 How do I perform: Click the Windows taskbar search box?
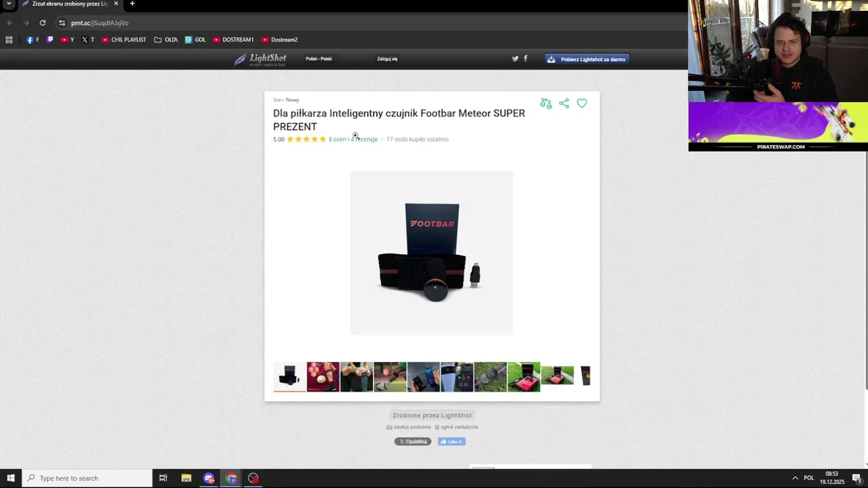(x=87, y=479)
